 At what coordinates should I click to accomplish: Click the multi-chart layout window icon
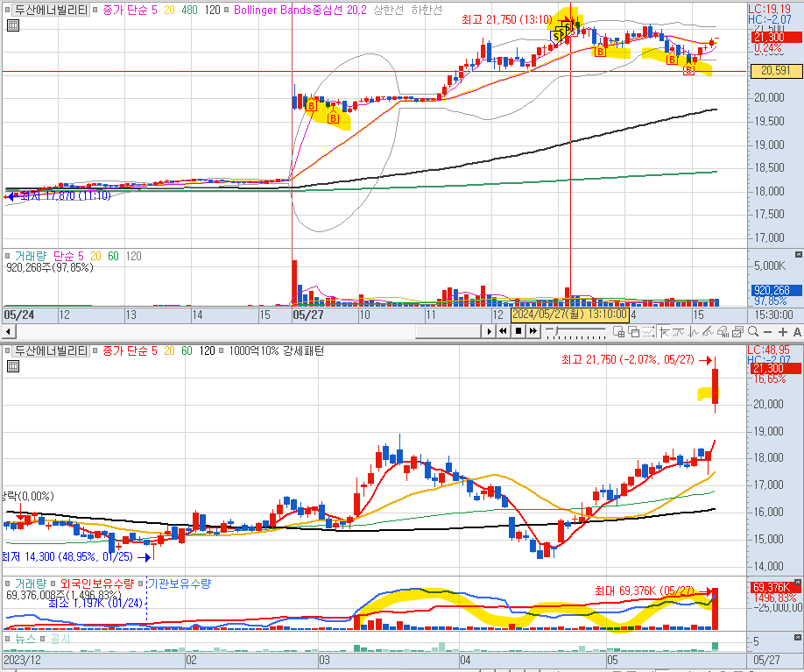[619, 332]
